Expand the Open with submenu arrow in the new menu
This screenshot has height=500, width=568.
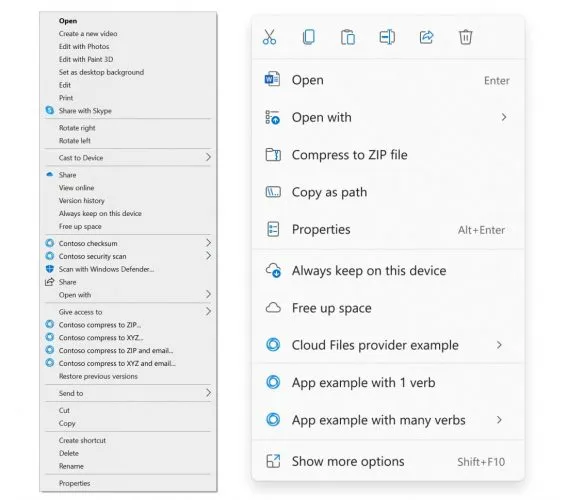(504, 117)
